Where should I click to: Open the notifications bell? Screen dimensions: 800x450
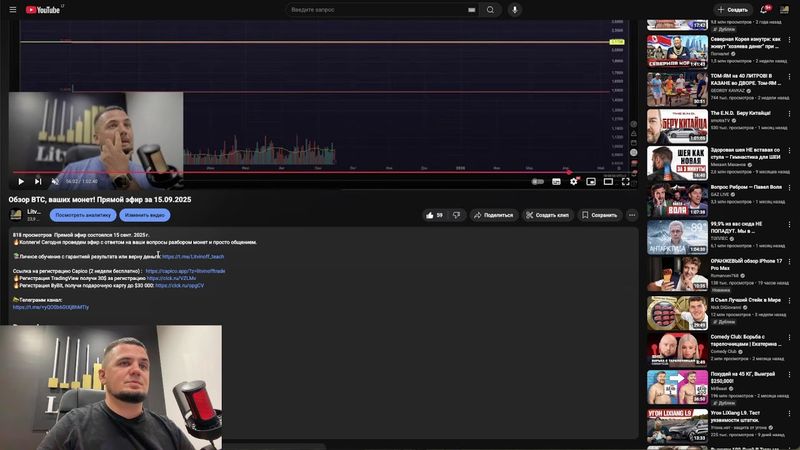[767, 9]
